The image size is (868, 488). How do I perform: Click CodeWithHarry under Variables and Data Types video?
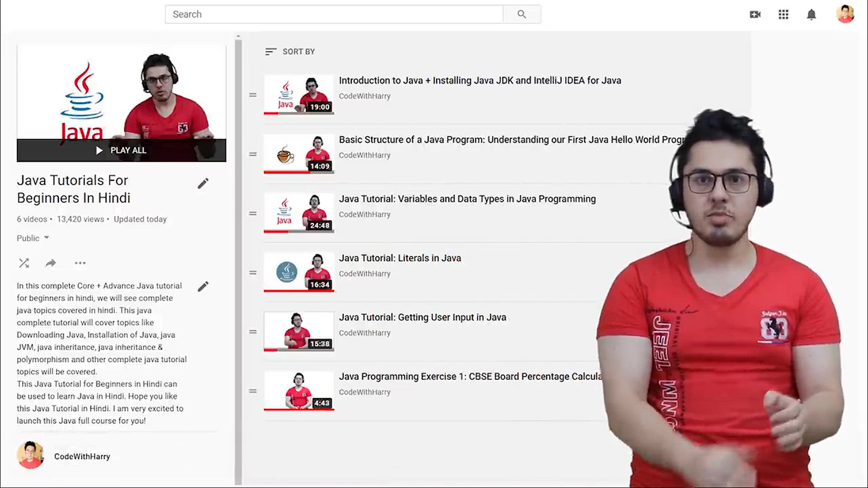point(365,214)
